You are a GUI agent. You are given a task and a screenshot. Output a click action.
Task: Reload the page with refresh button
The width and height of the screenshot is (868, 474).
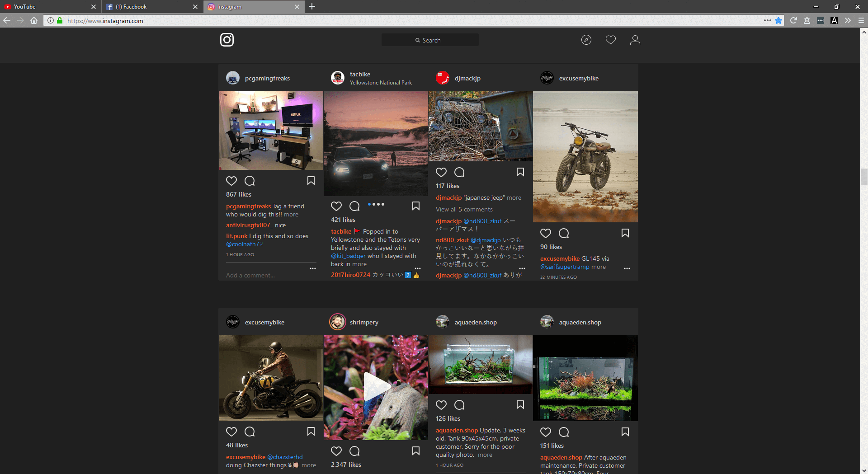point(793,20)
